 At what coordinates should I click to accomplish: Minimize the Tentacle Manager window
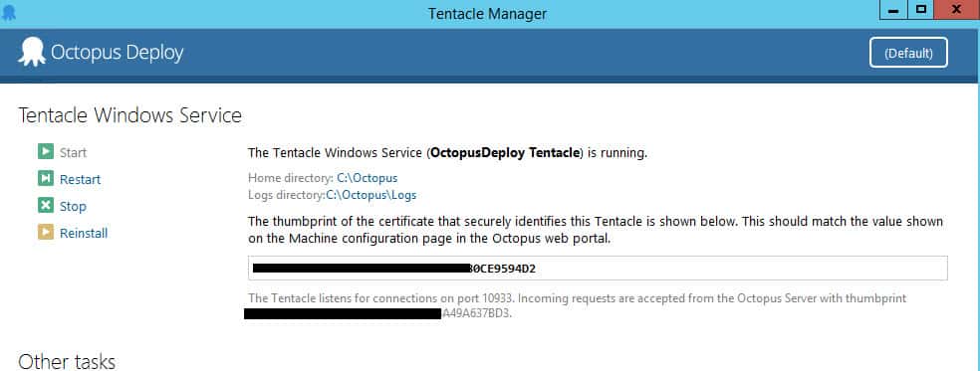pyautogui.click(x=893, y=10)
